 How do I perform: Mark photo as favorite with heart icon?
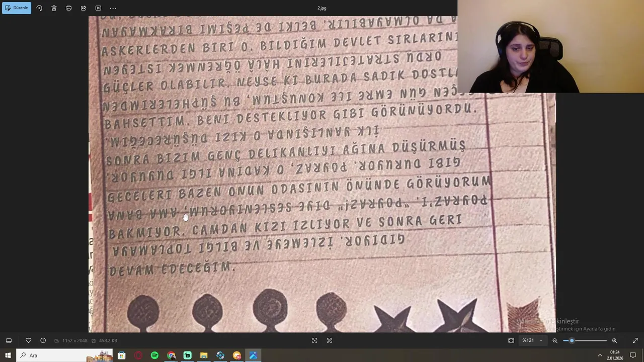click(x=28, y=340)
